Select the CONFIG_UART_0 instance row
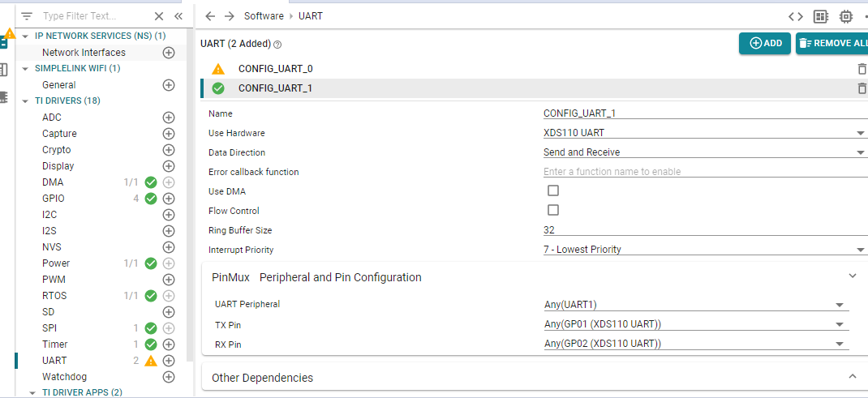Image resolution: width=868 pixels, height=398 pixels. [x=276, y=69]
